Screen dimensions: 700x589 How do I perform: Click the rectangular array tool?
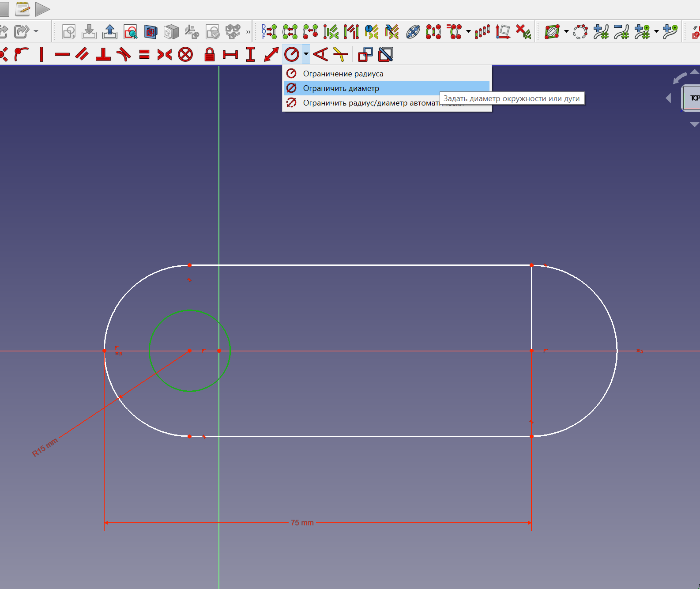(x=482, y=32)
